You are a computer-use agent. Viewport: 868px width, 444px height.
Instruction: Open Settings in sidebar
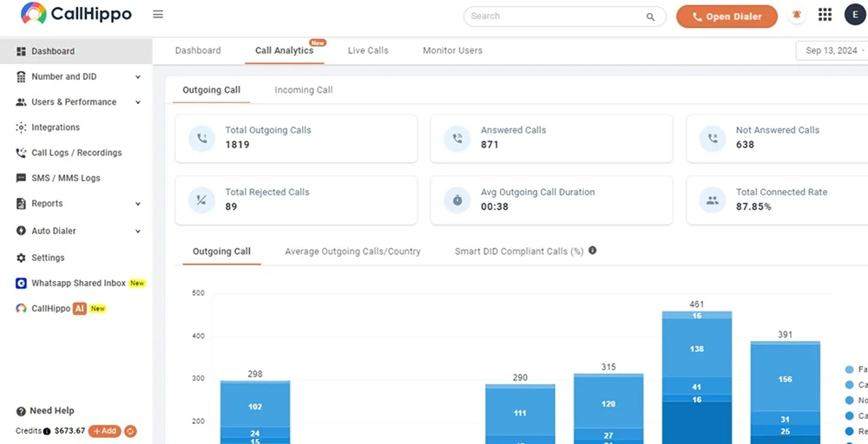pos(48,258)
